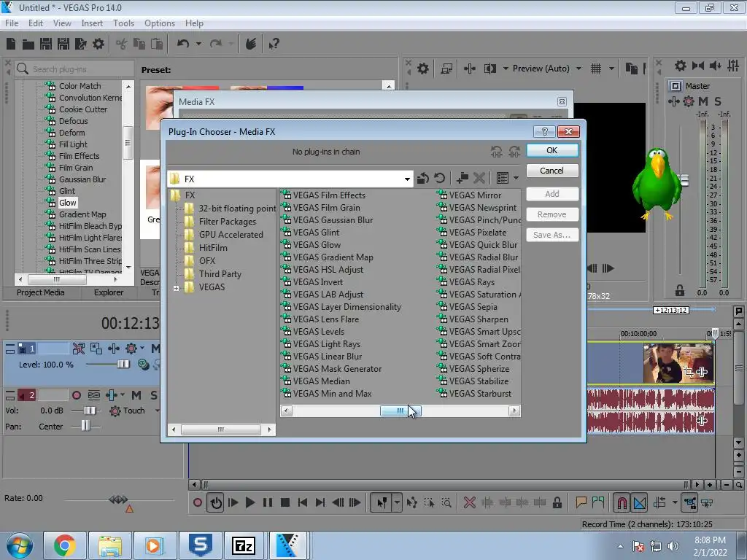Click the Go to Start transport button
The width and height of the screenshot is (747, 560).
303,502
